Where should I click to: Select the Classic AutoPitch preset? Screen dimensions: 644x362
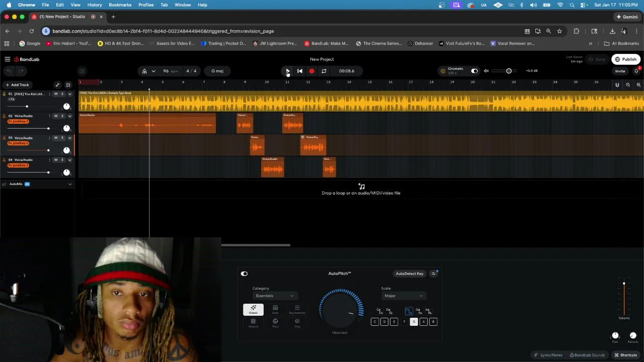coord(253,309)
